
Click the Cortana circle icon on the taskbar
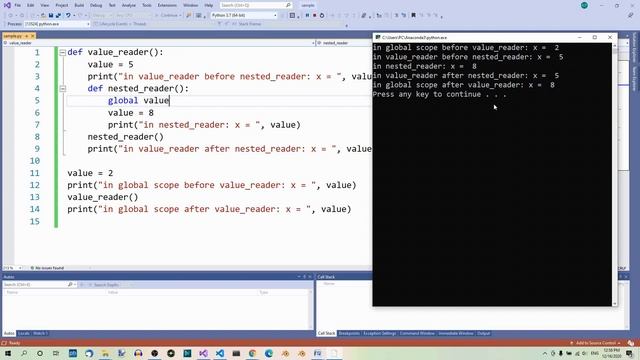click(40, 353)
